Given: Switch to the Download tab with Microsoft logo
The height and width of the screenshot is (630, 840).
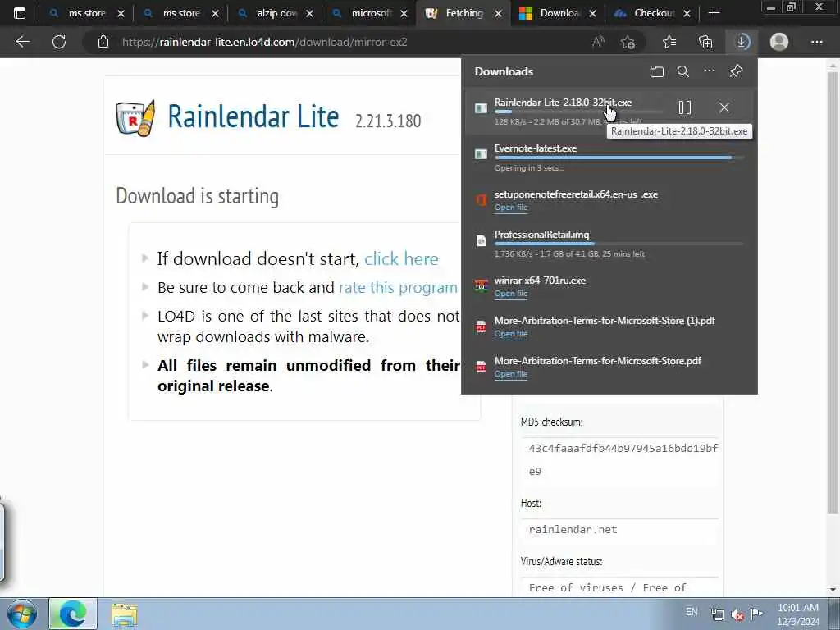Looking at the screenshot, I should coord(558,13).
